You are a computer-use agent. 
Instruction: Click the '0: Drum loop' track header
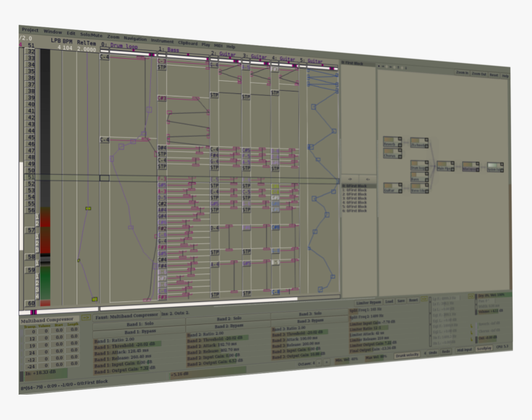pyautogui.click(x=119, y=46)
